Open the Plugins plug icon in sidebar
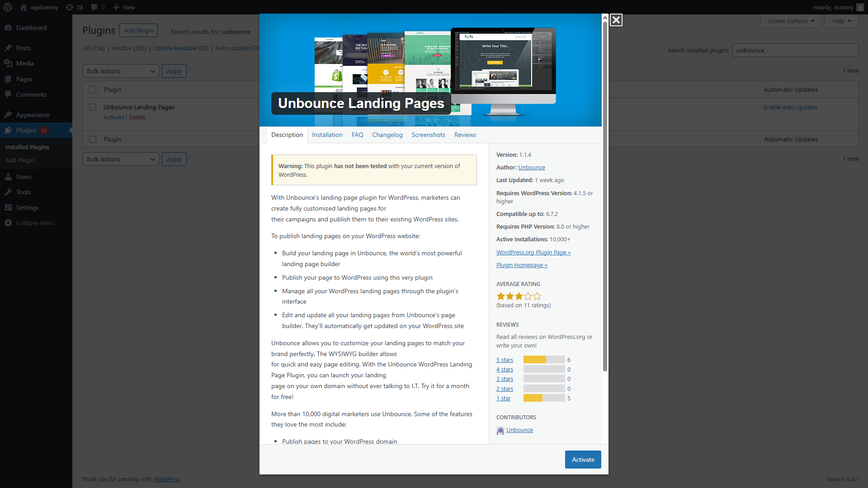868x488 pixels. pyautogui.click(x=8, y=130)
